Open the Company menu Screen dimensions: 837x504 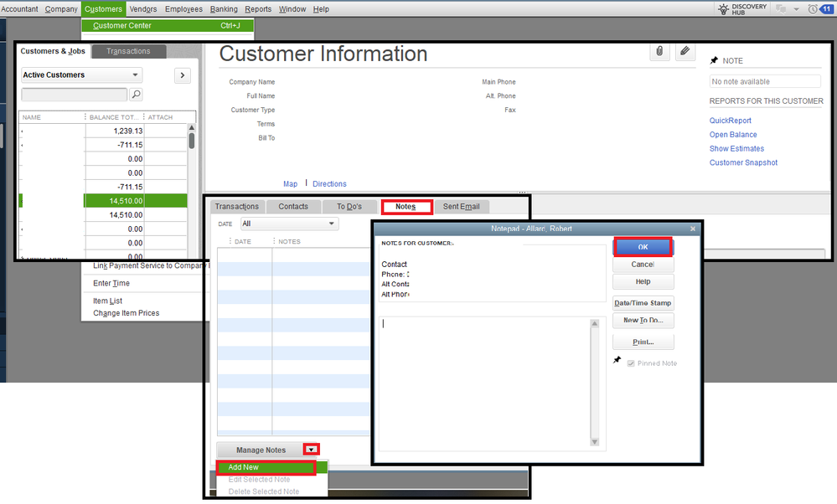61,9
